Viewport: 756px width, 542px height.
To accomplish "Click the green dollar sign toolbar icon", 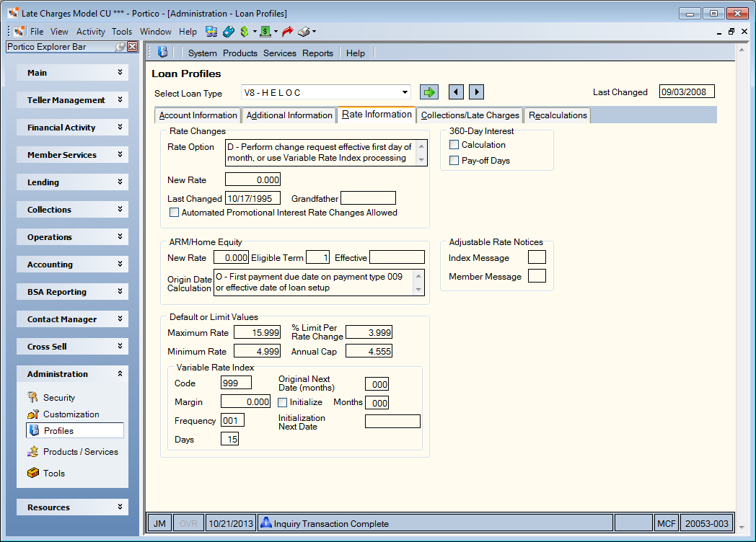I will [x=245, y=32].
